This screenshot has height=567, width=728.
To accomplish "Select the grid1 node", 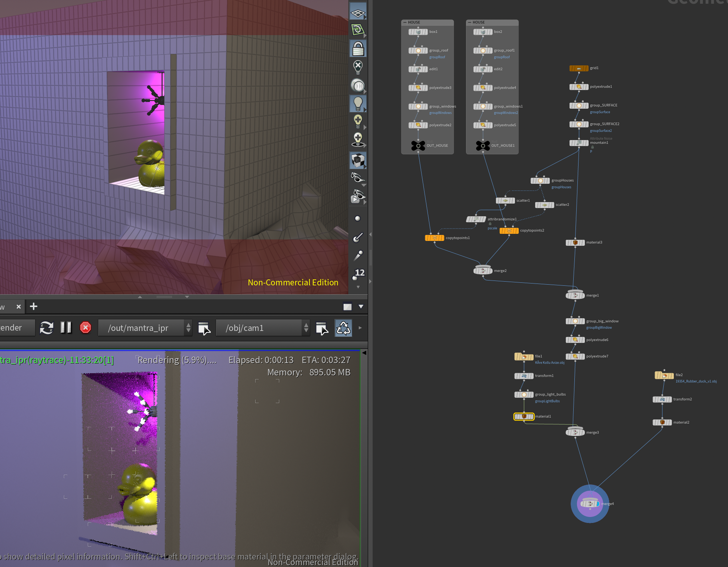I will [579, 68].
